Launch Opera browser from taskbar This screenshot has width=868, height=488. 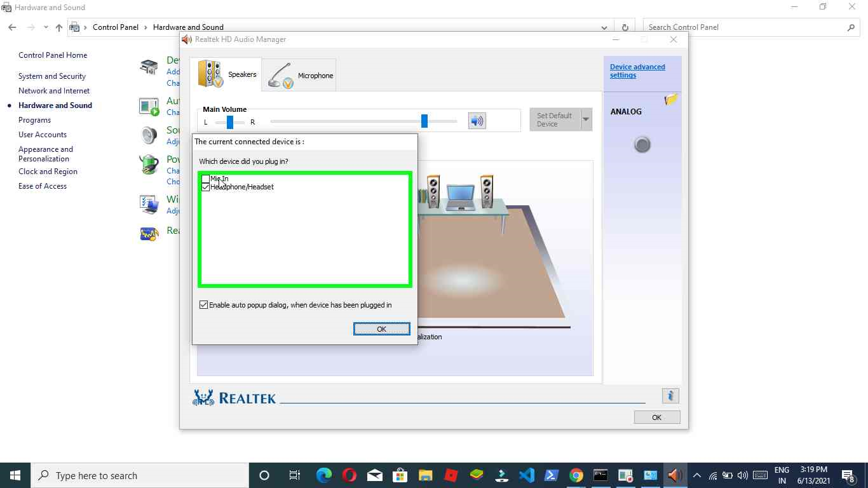point(349,475)
